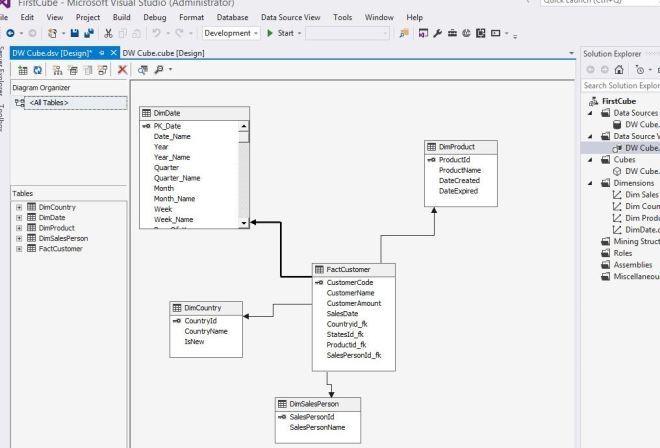
Task: Click the Search Solution Explorer field
Action: (x=620, y=85)
